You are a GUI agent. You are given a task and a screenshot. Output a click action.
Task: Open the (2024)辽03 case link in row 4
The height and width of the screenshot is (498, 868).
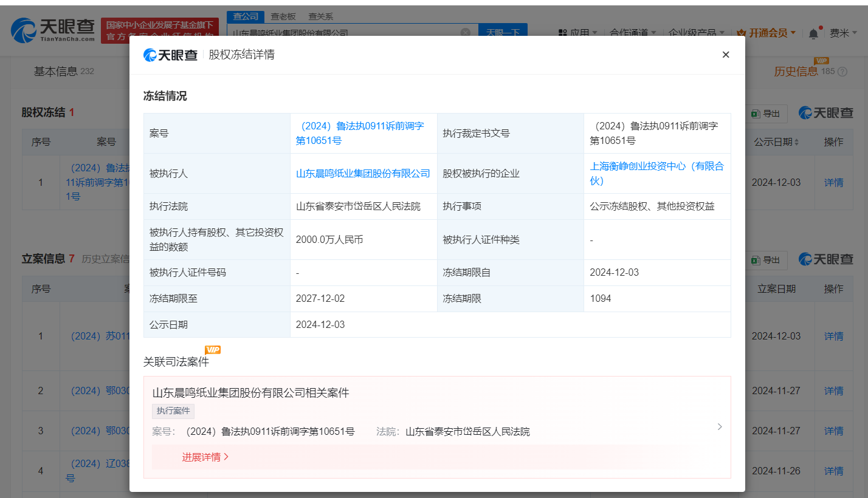(98, 471)
